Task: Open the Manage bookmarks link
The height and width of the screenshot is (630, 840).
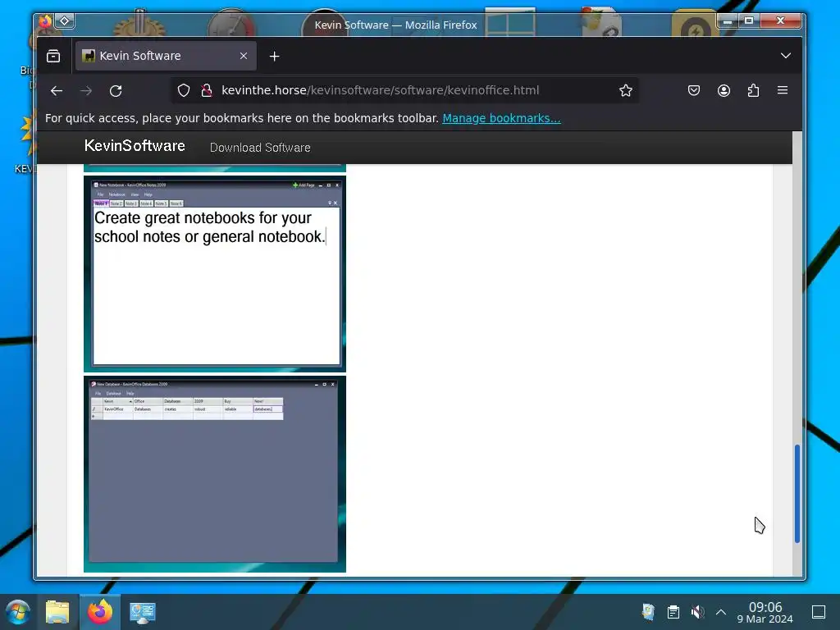Action: coord(501,118)
